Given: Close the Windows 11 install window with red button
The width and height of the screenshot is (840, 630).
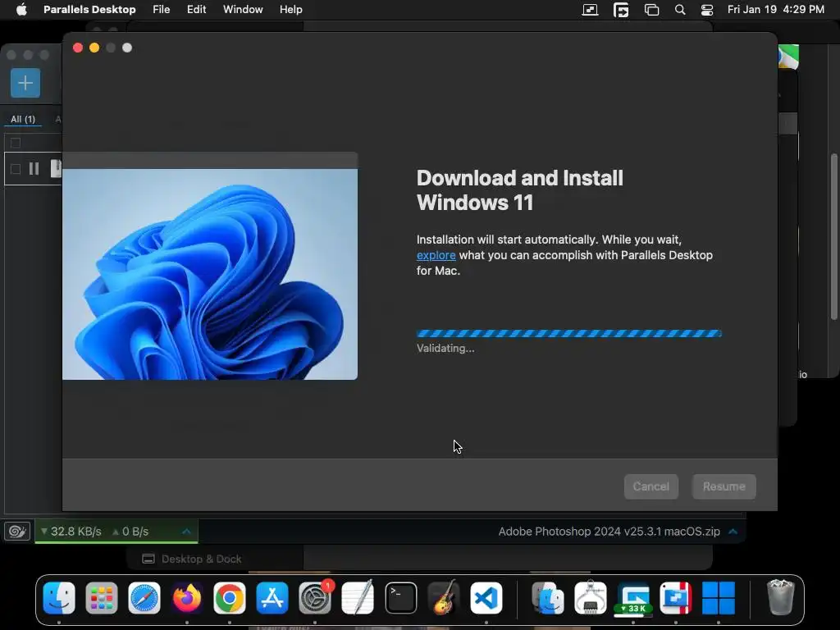Looking at the screenshot, I should tap(78, 48).
